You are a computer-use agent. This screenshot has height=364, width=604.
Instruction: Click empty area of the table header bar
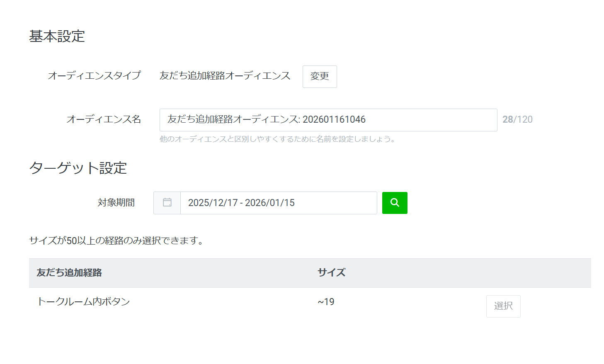[x=456, y=273]
